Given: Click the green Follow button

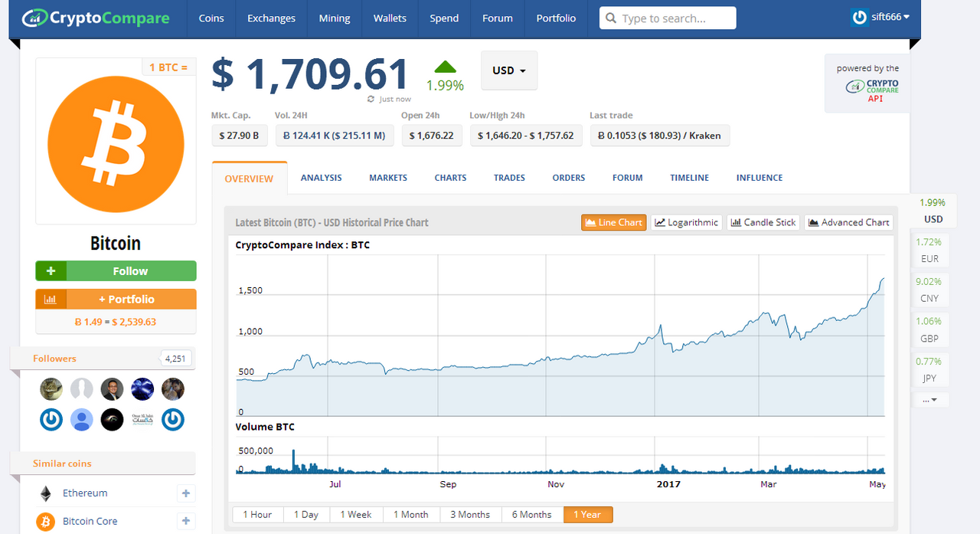Looking at the screenshot, I should click(x=116, y=271).
